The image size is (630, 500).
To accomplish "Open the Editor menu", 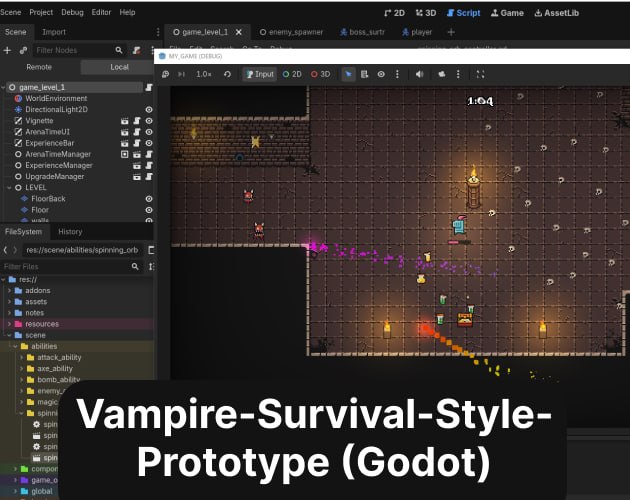I will (101, 12).
